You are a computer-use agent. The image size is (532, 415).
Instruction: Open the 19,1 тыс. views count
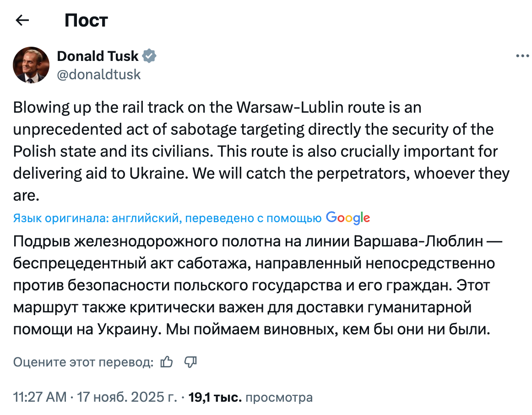pos(215,397)
